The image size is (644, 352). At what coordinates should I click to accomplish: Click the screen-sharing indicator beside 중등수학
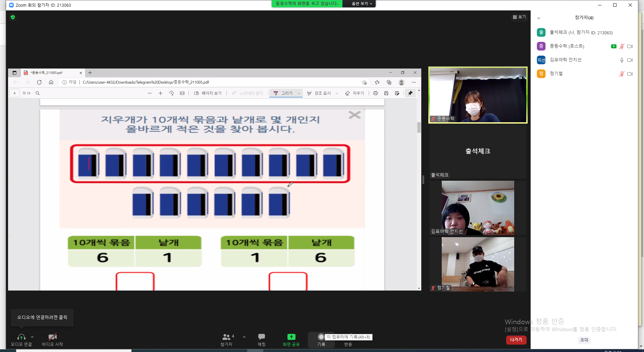point(613,46)
